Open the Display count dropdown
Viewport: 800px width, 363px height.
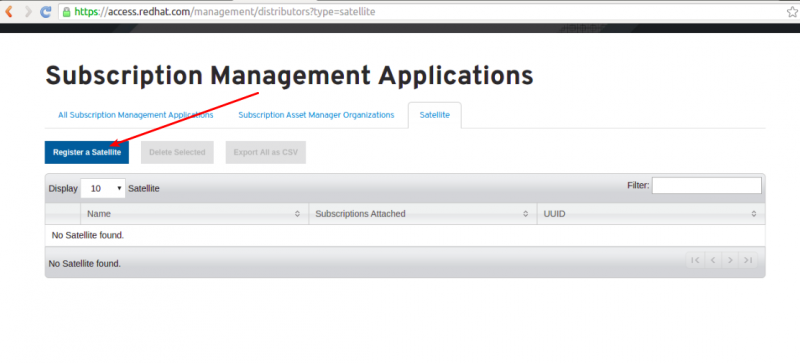click(x=103, y=188)
